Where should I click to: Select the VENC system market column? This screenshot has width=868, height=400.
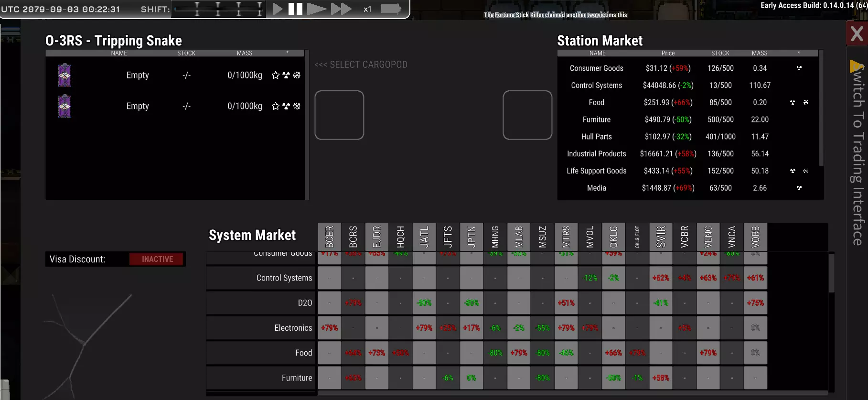coord(708,237)
